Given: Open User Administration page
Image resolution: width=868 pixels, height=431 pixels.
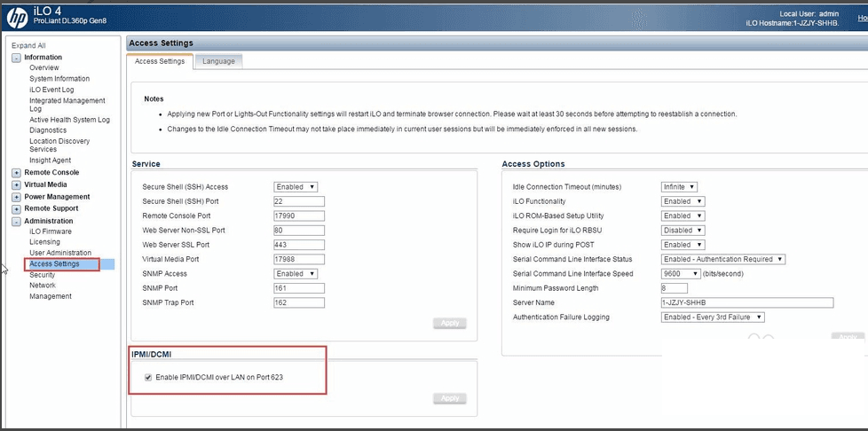Looking at the screenshot, I should pyautogui.click(x=60, y=253).
